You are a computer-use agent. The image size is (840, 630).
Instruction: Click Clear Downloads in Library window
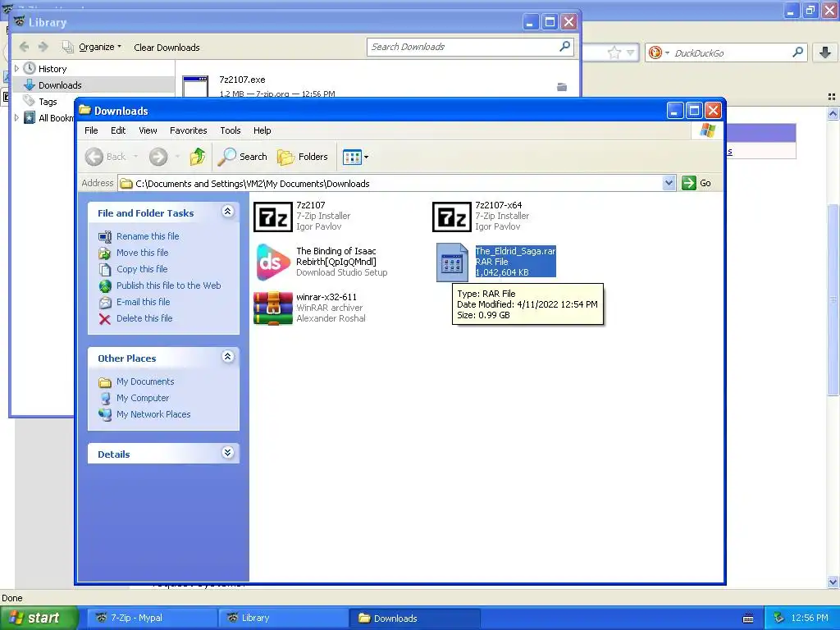[167, 47]
